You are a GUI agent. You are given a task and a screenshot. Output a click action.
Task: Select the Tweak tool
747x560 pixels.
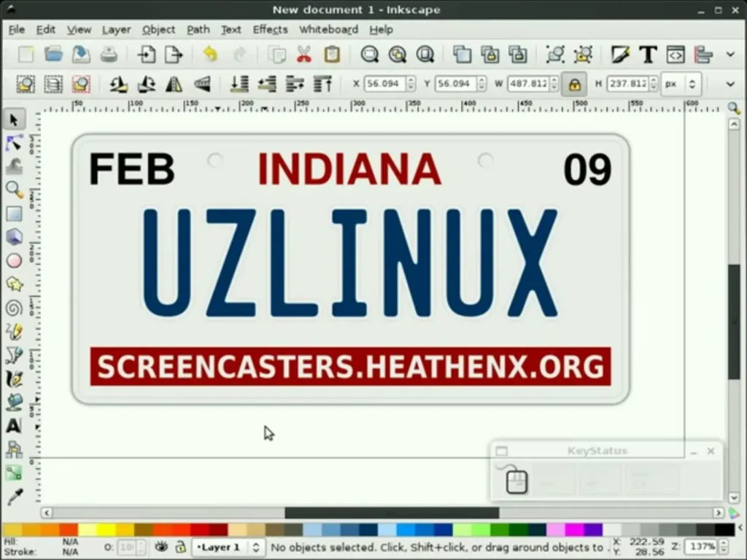click(14, 167)
